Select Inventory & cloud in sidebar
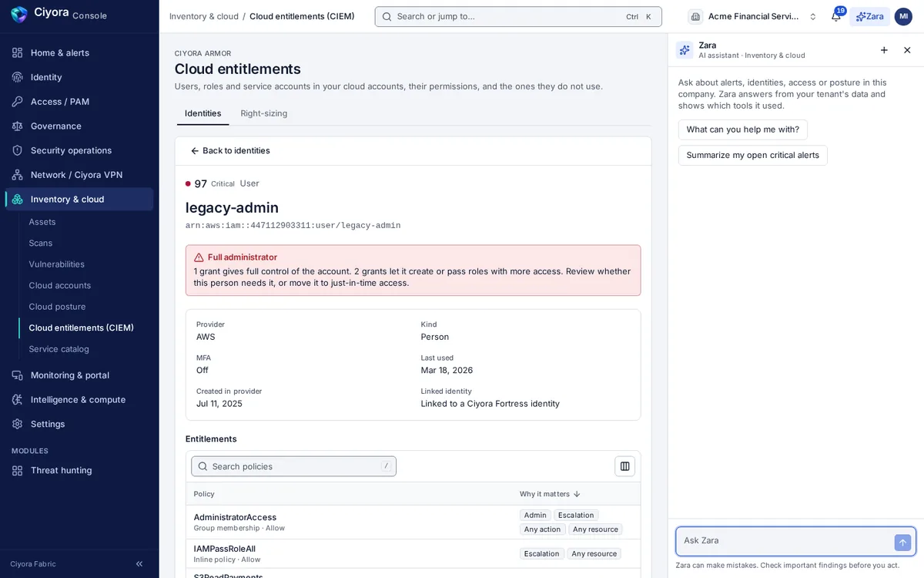Image resolution: width=924 pixels, height=578 pixels. [x=79, y=199]
